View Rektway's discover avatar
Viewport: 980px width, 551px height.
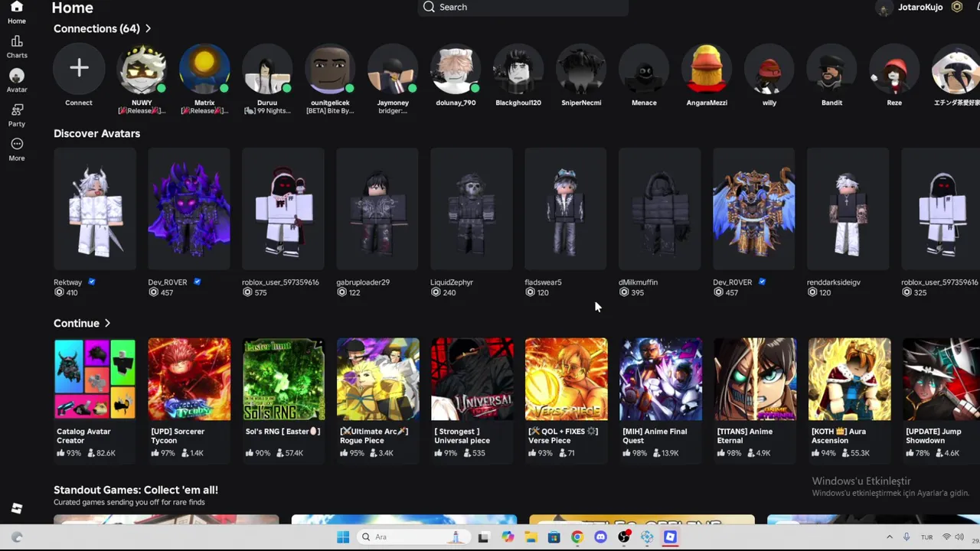coord(95,210)
